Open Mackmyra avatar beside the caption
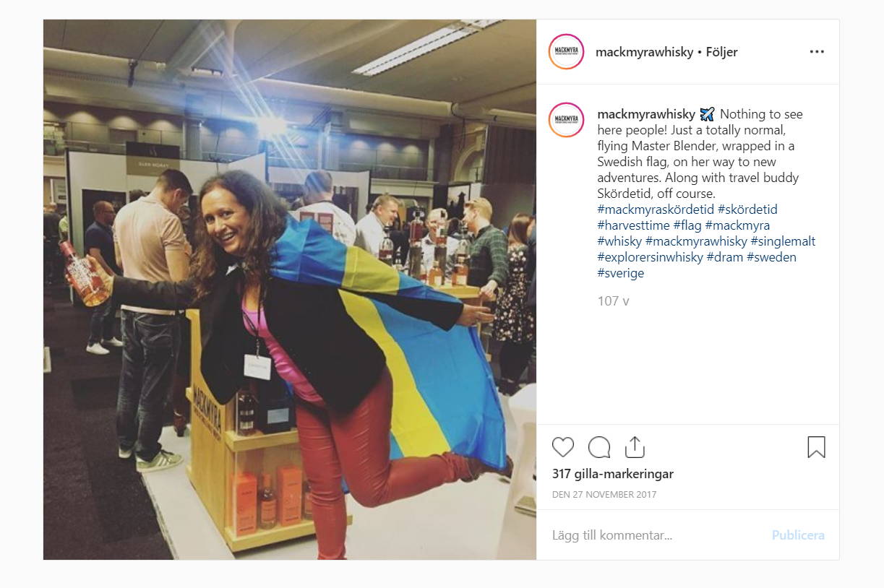The image size is (884, 588). (x=566, y=120)
